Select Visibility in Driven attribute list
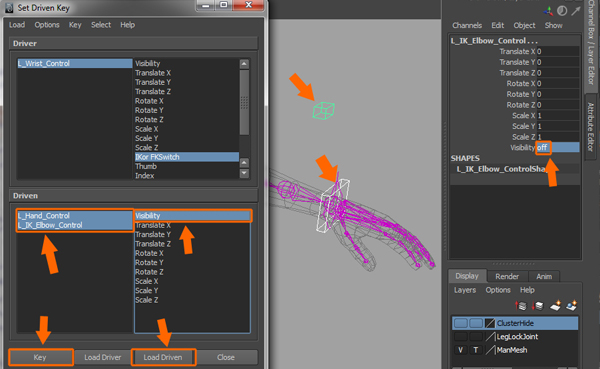Image resolution: width=600 pixels, height=369 pixels. coord(192,216)
